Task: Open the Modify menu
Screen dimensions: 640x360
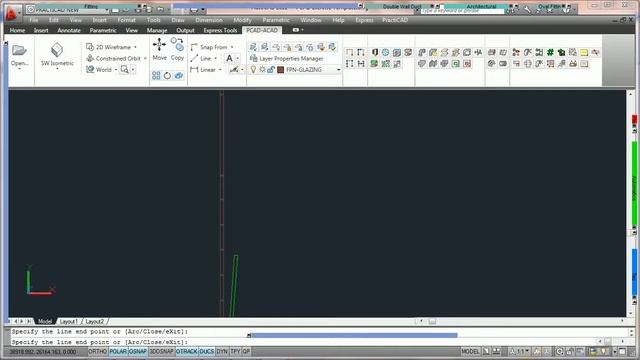Action: [242, 20]
